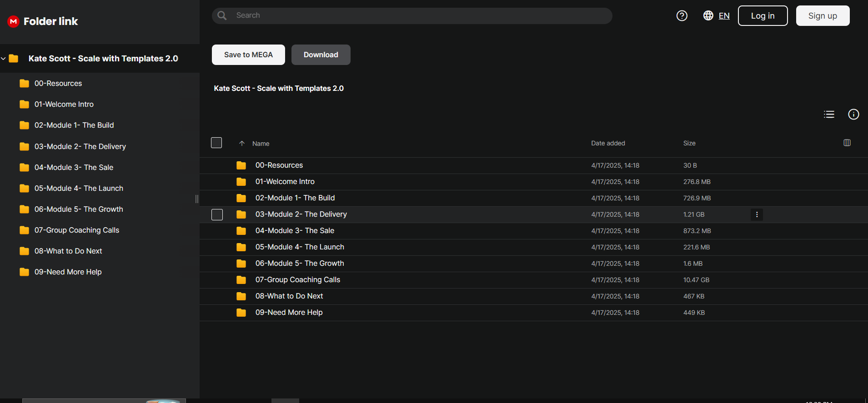Screen dimensions: 868x403
Task: Select 03-Module 2- The Delivery in sidebar
Action: point(80,147)
